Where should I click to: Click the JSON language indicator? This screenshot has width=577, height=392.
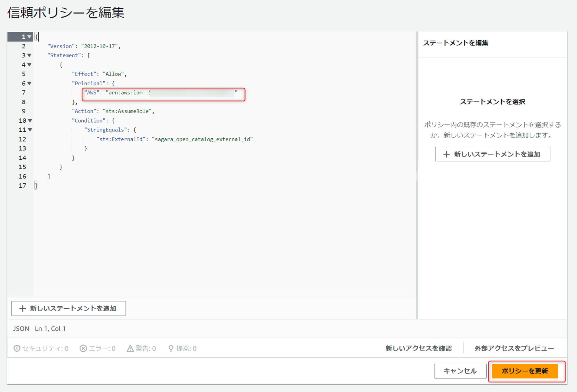21,329
